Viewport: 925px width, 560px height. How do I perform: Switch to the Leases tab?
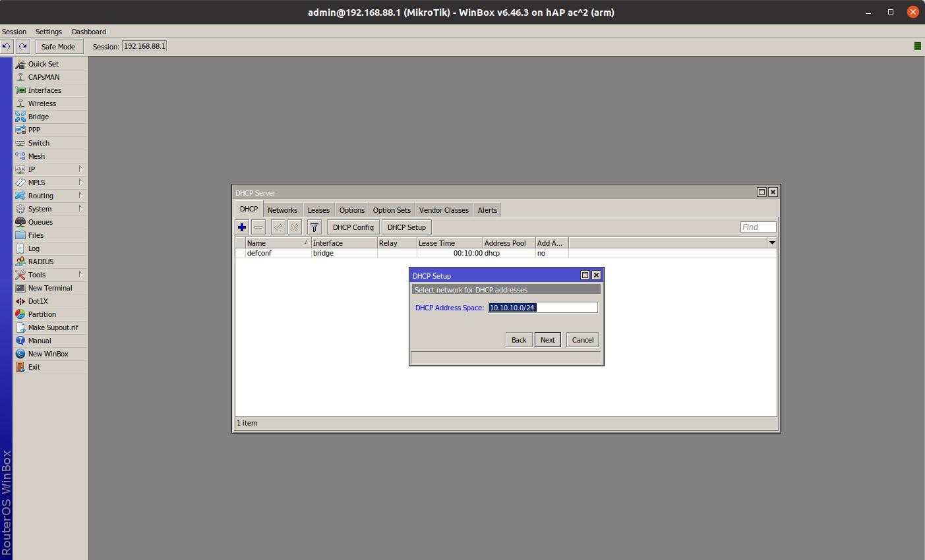(318, 210)
